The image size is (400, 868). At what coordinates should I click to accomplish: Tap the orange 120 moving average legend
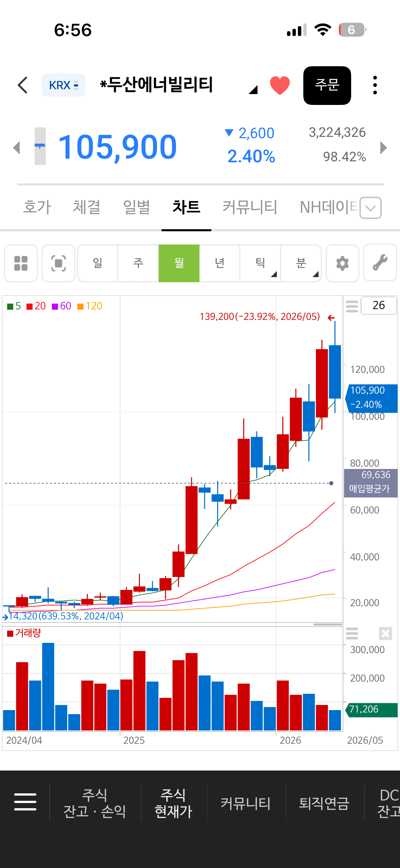(90, 306)
